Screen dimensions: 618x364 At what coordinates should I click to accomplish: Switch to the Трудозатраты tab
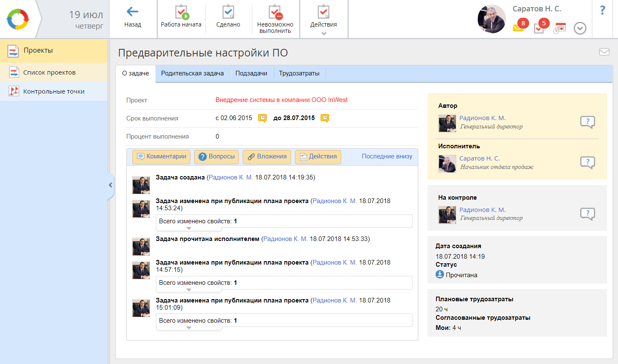click(x=299, y=73)
